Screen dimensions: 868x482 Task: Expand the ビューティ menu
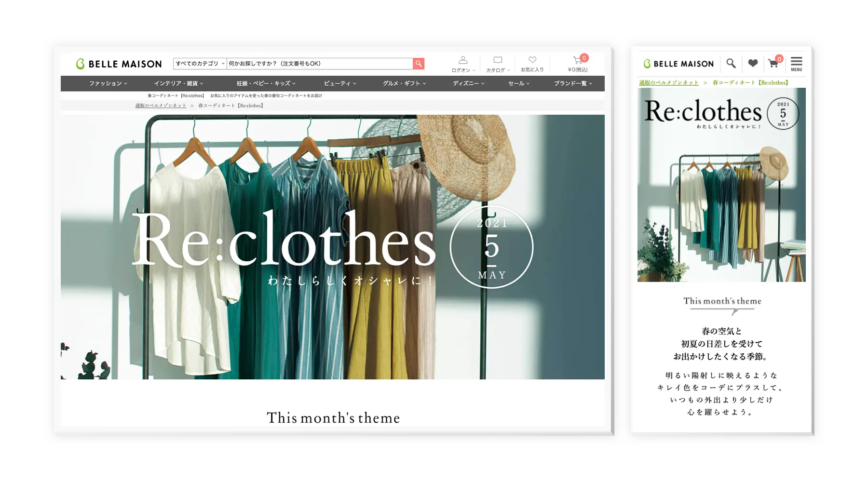(x=340, y=83)
